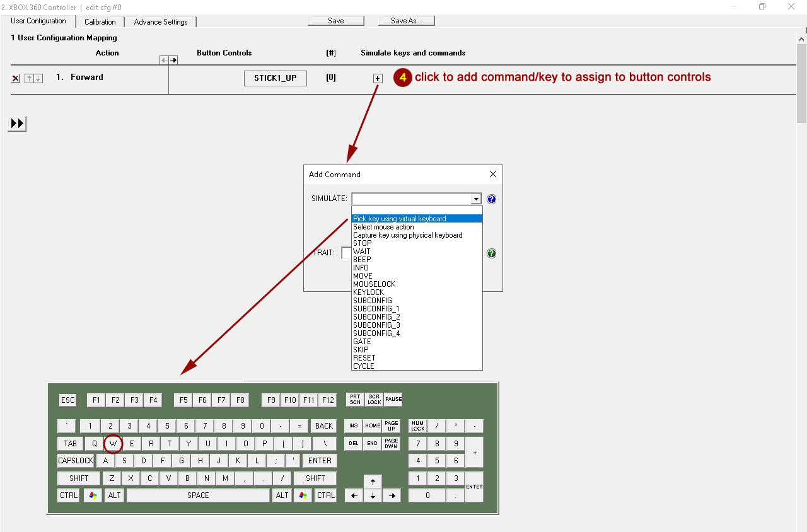Screen dimensions: 807x532
Task: Click the double-arrow fast forward icon
Action: coord(17,124)
